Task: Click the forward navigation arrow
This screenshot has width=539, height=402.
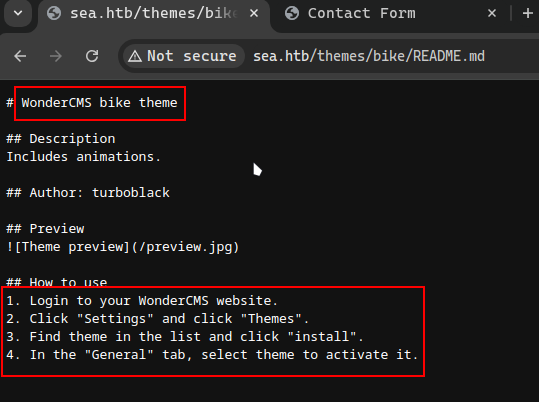Action: coord(56,56)
